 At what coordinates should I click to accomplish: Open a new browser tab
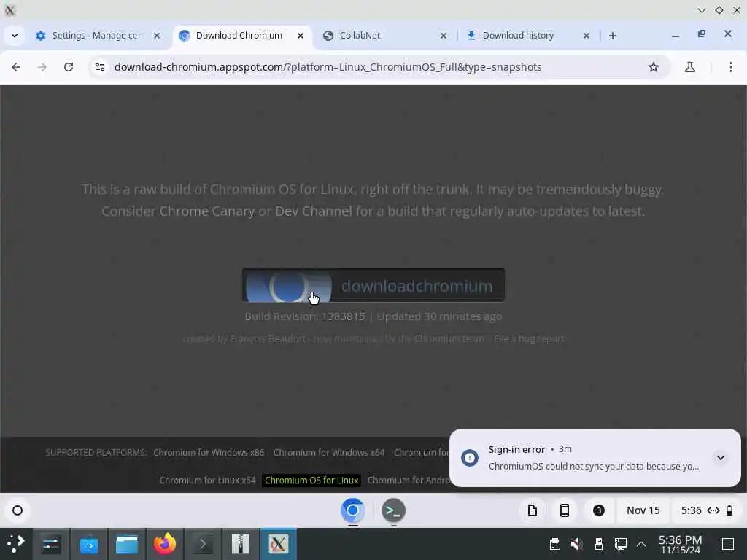(x=613, y=36)
